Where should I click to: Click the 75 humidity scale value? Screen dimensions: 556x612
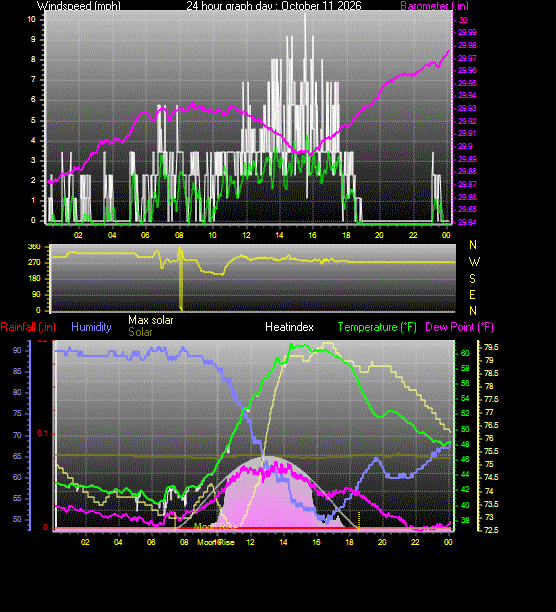[x=17, y=414]
